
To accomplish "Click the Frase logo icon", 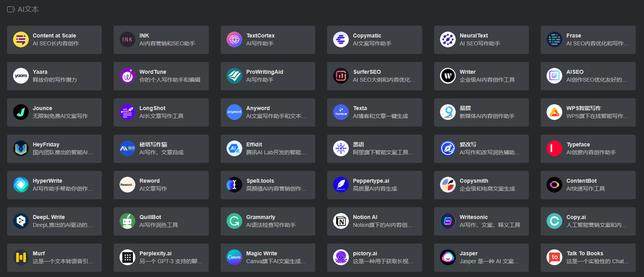I will click(x=554, y=40).
